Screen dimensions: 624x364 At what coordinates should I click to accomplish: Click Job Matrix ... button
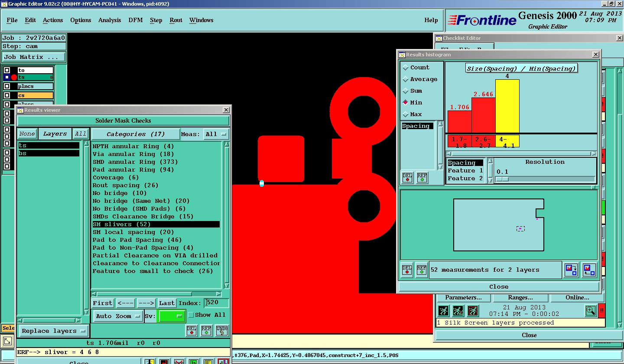[x=34, y=57]
